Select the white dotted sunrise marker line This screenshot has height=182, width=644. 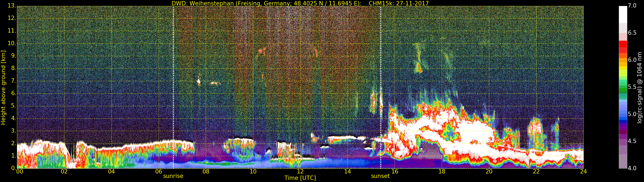(173, 87)
